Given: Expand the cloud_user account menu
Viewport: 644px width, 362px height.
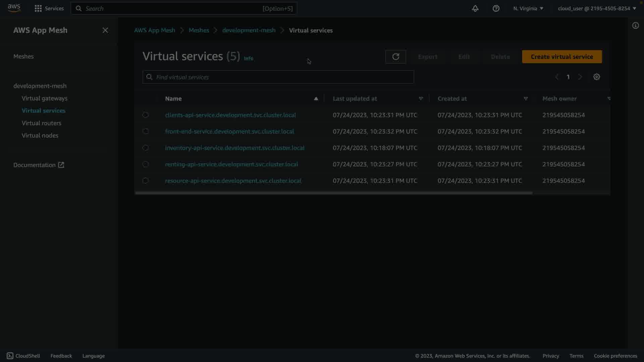Looking at the screenshot, I should [597, 9].
